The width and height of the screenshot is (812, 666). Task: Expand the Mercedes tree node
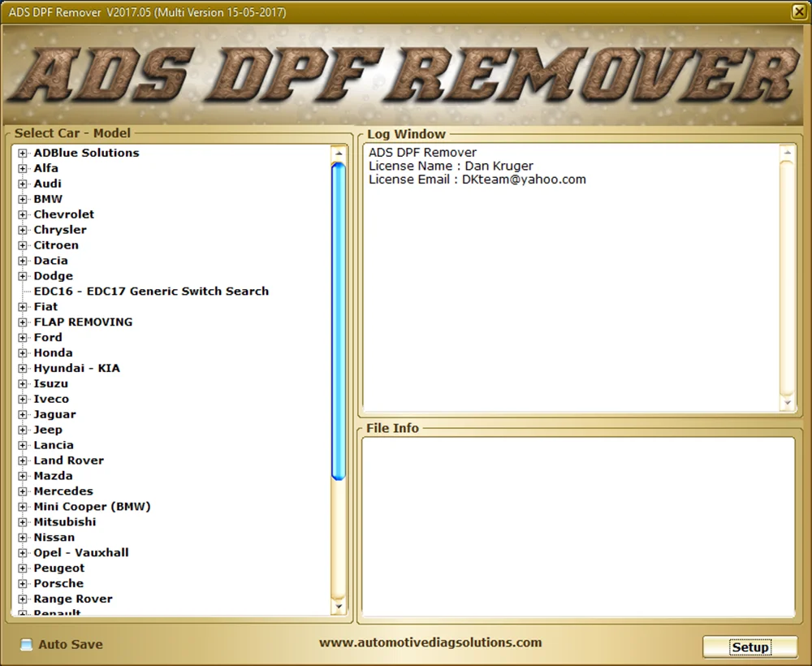click(22, 491)
